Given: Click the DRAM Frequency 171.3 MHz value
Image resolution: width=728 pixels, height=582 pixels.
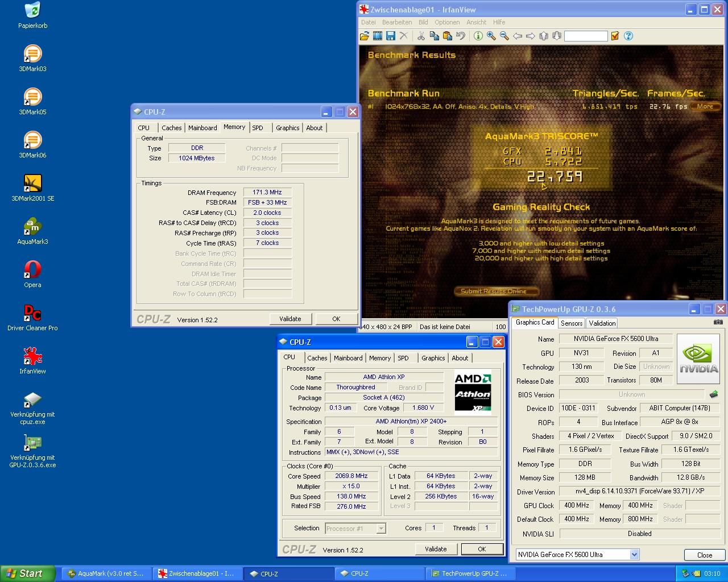Looking at the screenshot, I should [267, 192].
